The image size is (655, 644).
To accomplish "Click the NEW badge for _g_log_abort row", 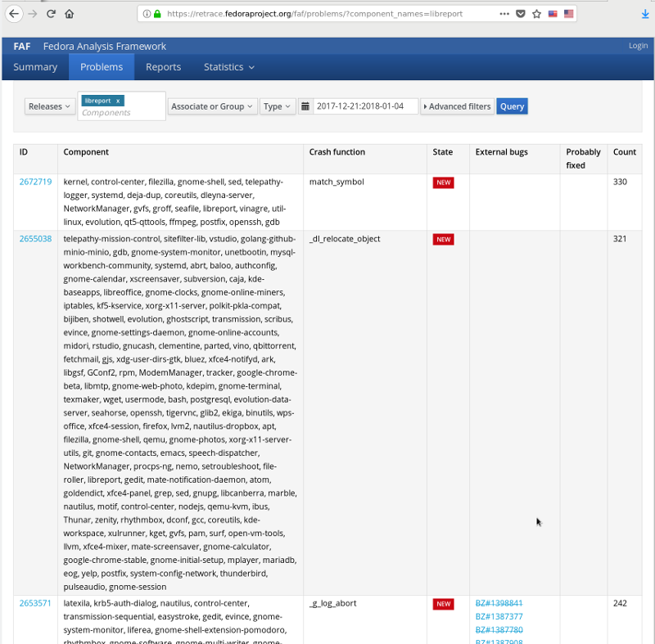I will [443, 604].
